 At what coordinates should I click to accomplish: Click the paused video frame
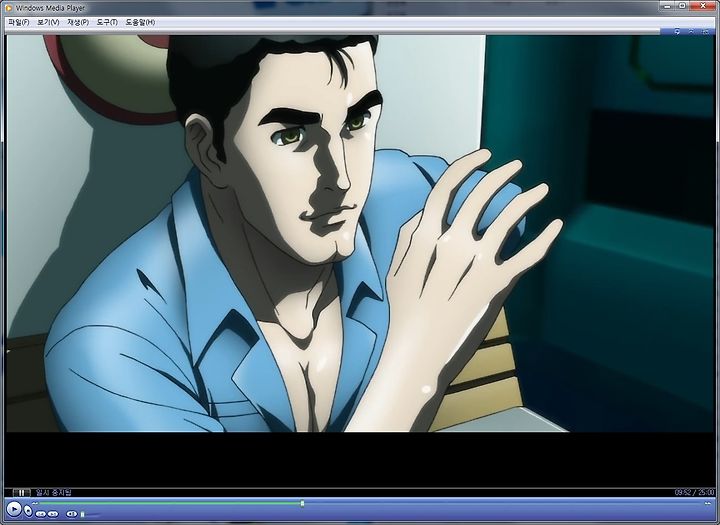pyautogui.click(x=360, y=233)
